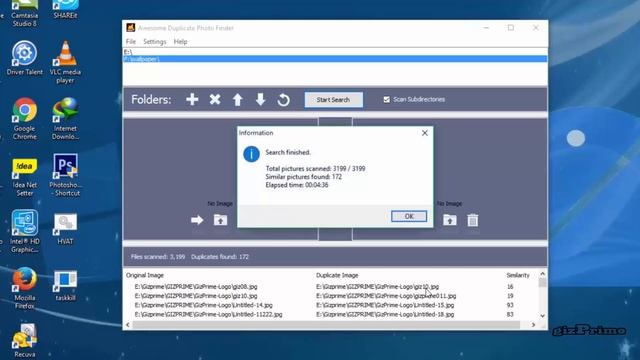Click the horizontal scrollbar right arrow
This screenshot has height=360, width=640.
point(533,325)
